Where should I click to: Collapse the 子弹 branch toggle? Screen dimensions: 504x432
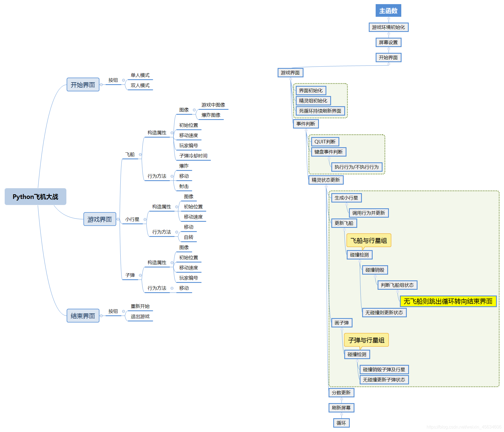click(x=140, y=275)
